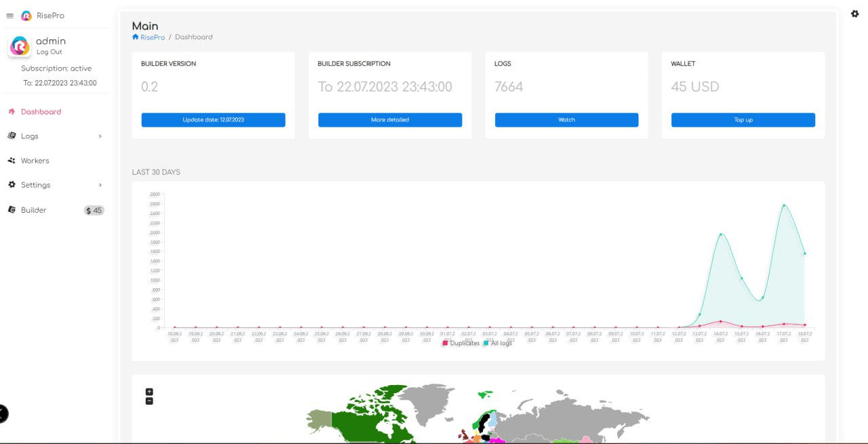This screenshot has height=444, width=868.
Task: Click the Workers icon in sidebar
Action: [12, 161]
